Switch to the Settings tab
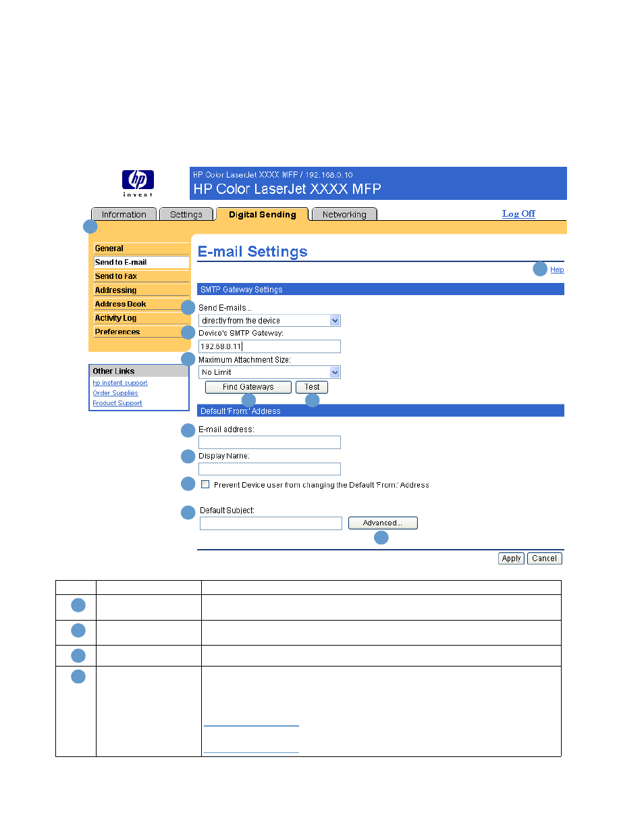This screenshot has width=644, height=834. click(186, 214)
